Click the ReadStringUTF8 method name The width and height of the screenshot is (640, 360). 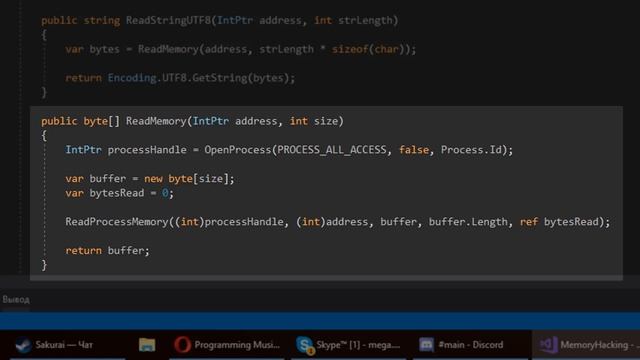(168, 20)
